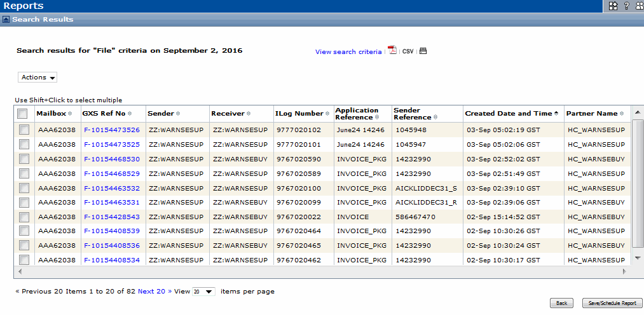The width and height of the screenshot is (644, 317).
Task: Click the Save/Schedule Report button
Action: tap(612, 303)
